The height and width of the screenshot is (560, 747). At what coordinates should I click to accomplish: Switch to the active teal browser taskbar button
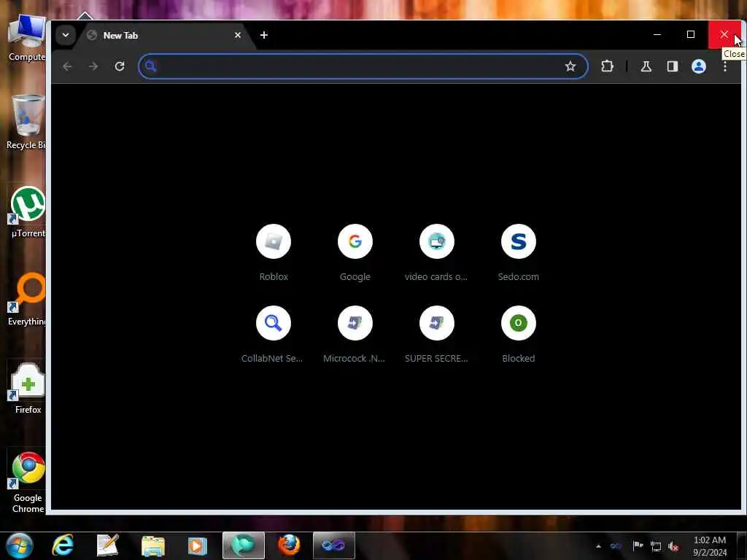pyautogui.click(x=244, y=545)
